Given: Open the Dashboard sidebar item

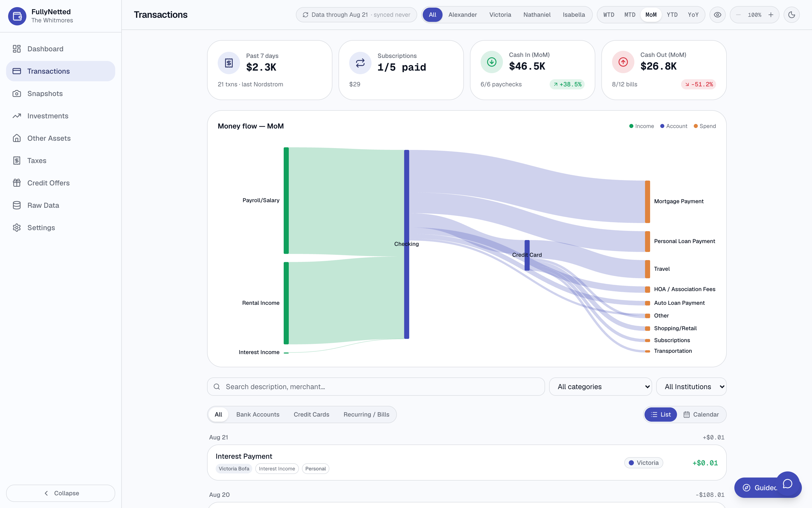Looking at the screenshot, I should coord(60,49).
